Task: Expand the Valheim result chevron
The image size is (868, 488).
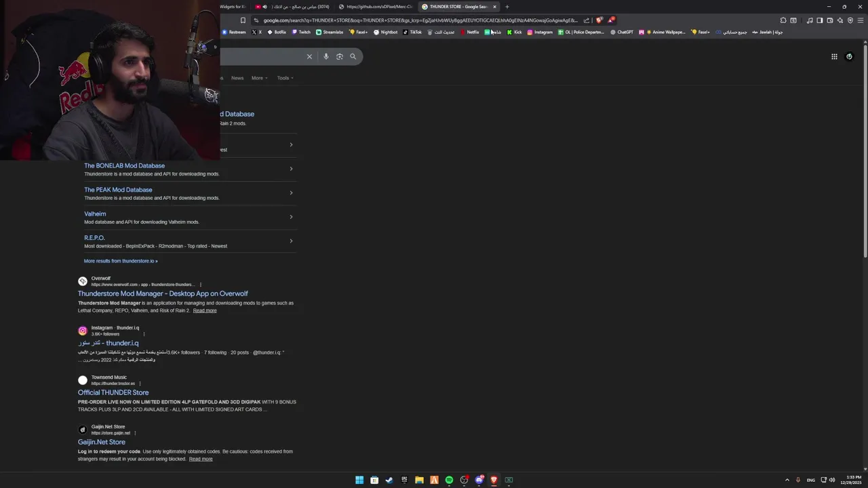Action: tap(291, 217)
